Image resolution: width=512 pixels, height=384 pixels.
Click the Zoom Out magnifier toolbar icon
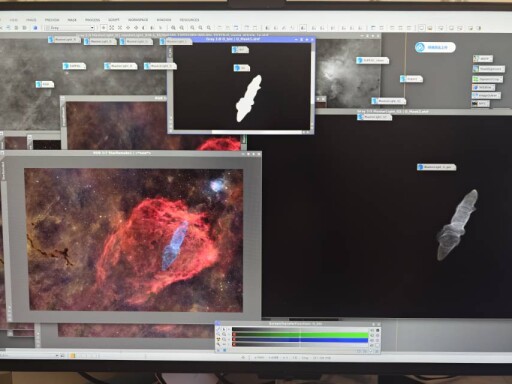point(182,28)
